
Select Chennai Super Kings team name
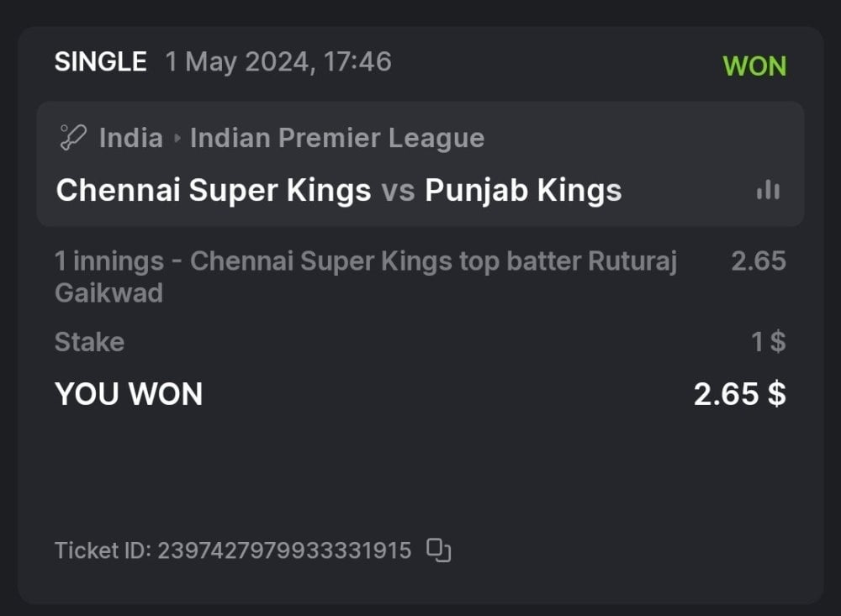[x=213, y=191]
